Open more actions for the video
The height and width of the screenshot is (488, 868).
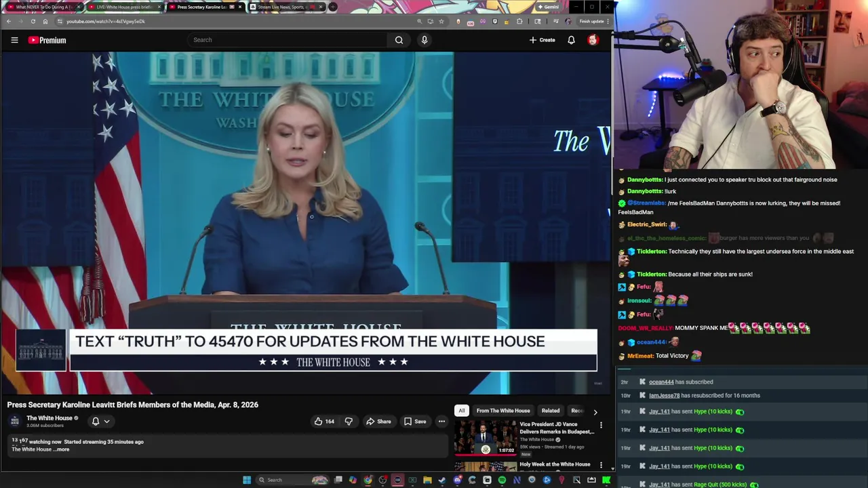tap(441, 422)
